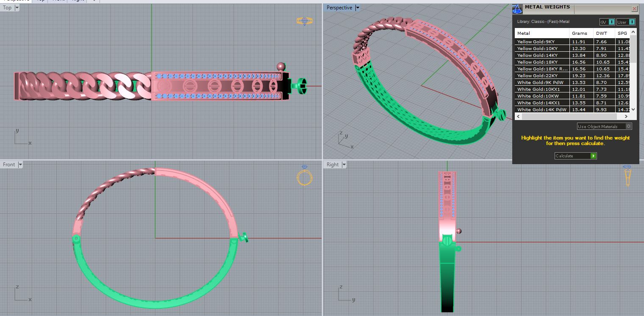Click the gem ring icon in Top viewport
The width and height of the screenshot is (644, 316).
(305, 21)
